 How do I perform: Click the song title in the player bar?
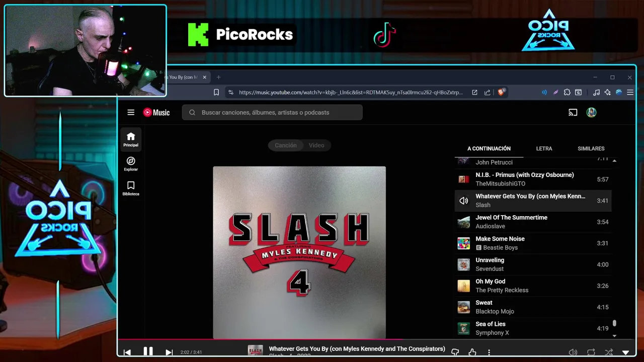[357, 348]
